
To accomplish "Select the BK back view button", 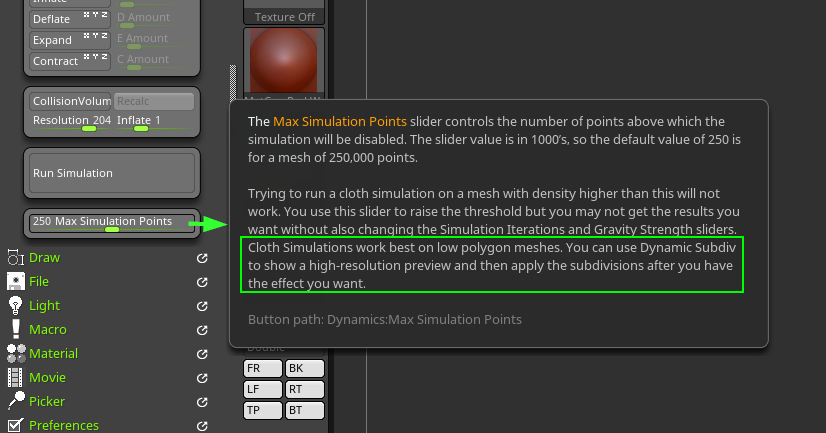I will click(304, 368).
